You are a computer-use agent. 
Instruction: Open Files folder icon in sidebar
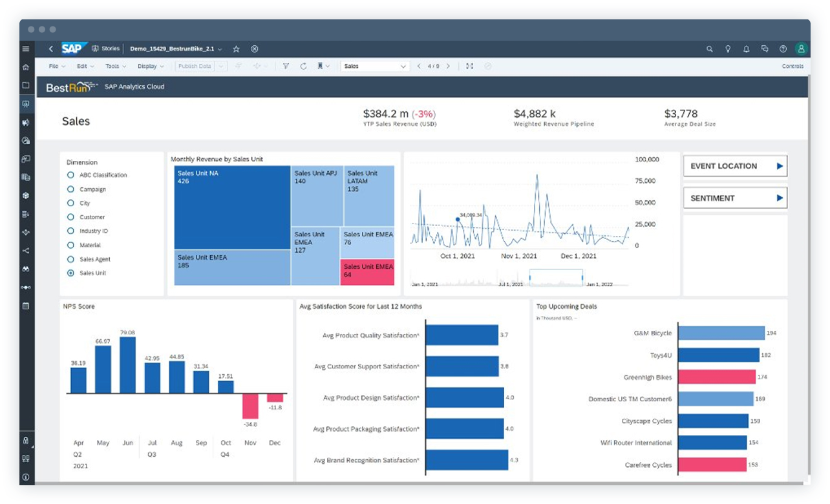pos(26,85)
